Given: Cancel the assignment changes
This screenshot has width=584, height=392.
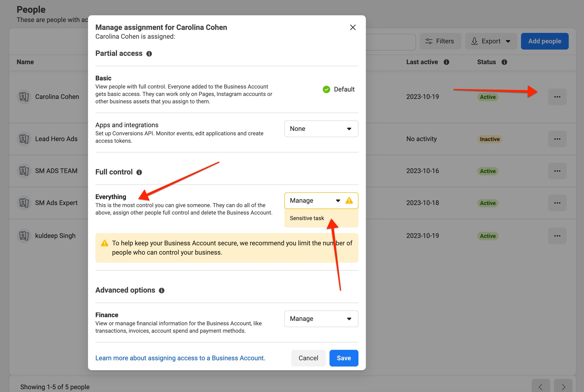Looking at the screenshot, I should click(x=308, y=358).
